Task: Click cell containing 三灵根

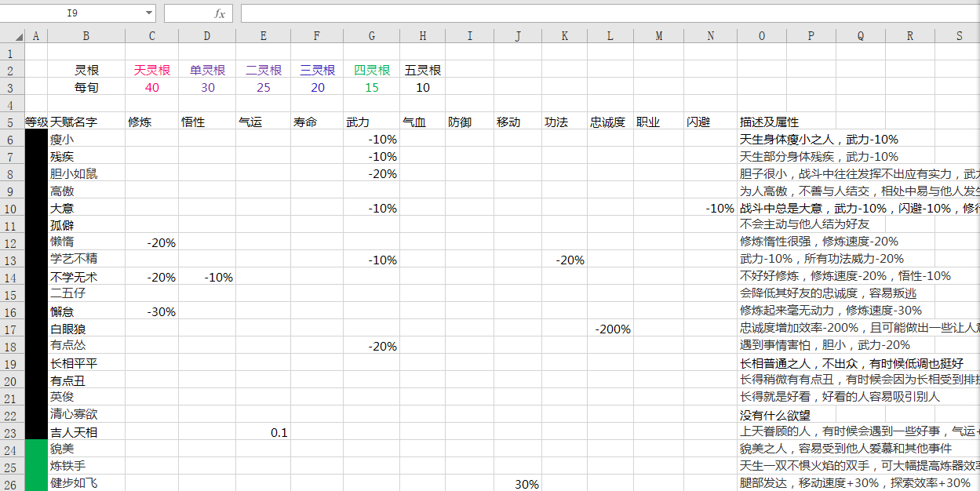Action: coord(318,70)
